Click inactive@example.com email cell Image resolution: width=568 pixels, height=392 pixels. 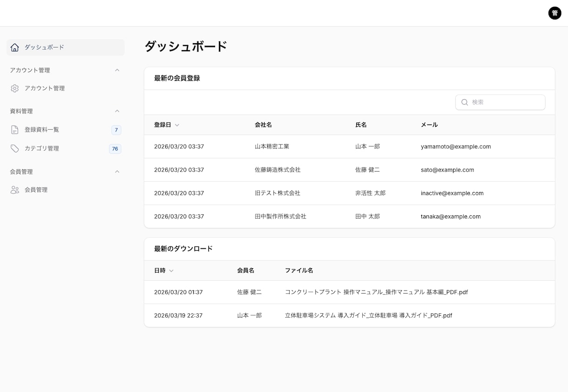coord(452,193)
